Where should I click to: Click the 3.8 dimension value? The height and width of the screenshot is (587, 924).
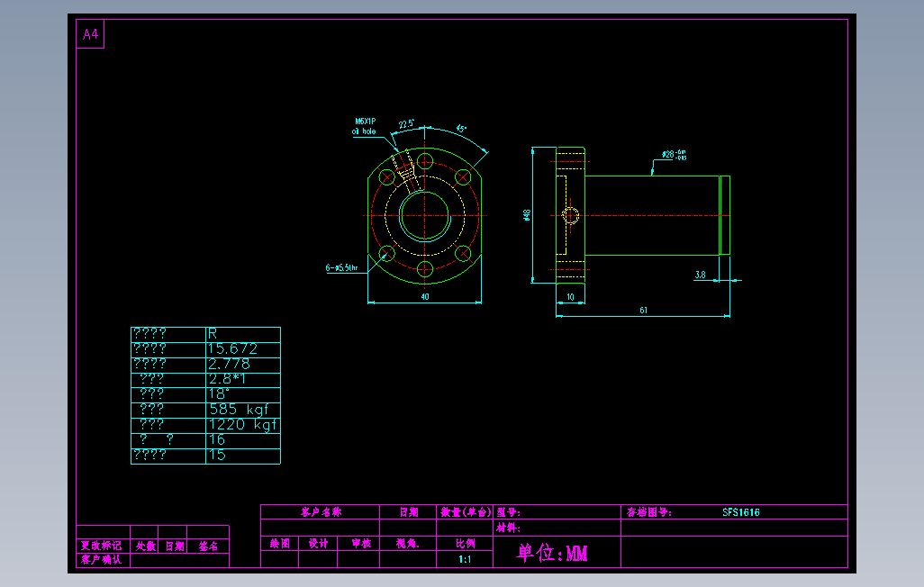700,275
